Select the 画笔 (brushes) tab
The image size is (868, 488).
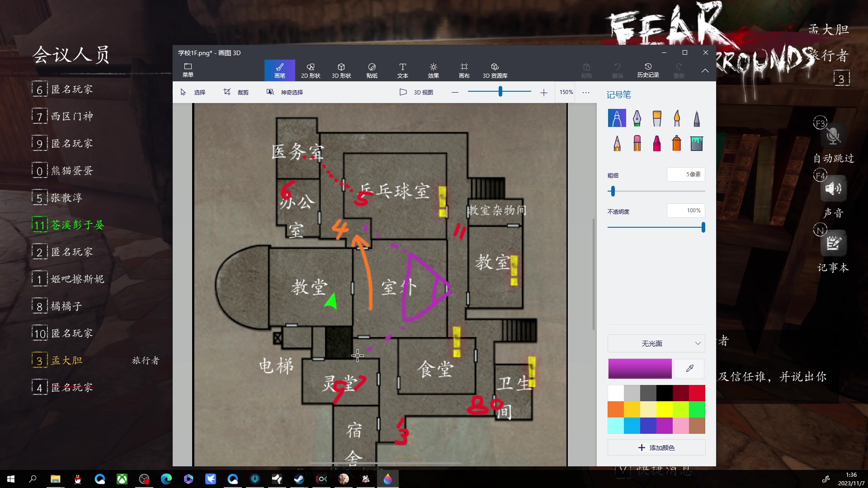pyautogui.click(x=280, y=70)
